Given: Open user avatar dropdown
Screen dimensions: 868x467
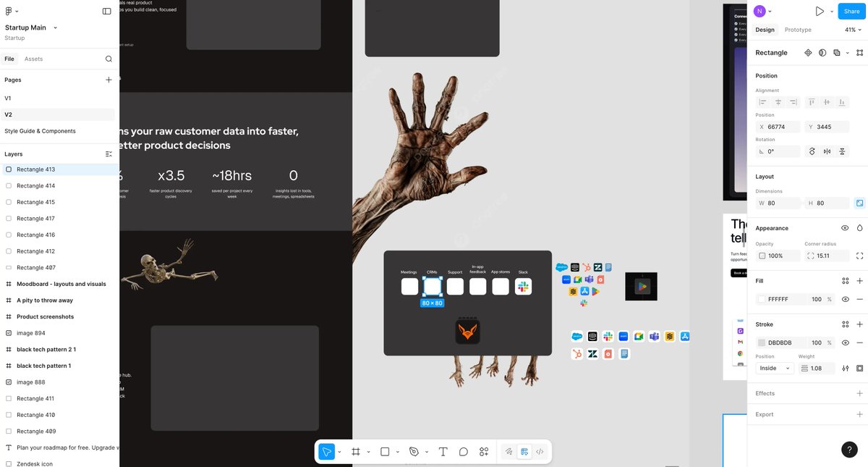Looking at the screenshot, I should point(763,11).
